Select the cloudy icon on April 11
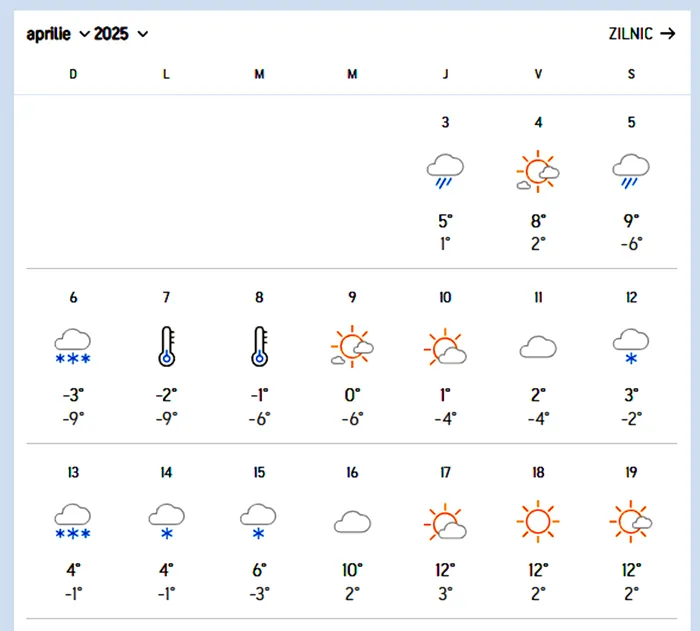Screen dimensions: 700x631 pyautogui.click(x=538, y=346)
